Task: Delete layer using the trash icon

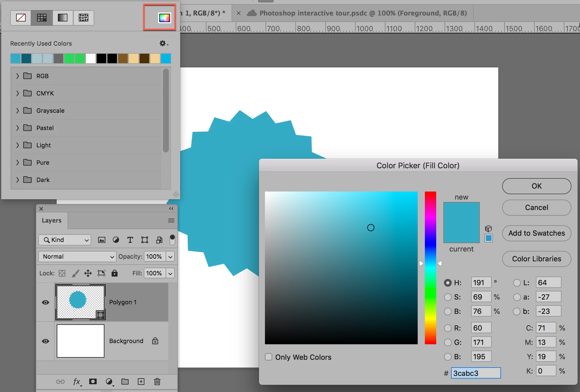Action: tap(157, 382)
